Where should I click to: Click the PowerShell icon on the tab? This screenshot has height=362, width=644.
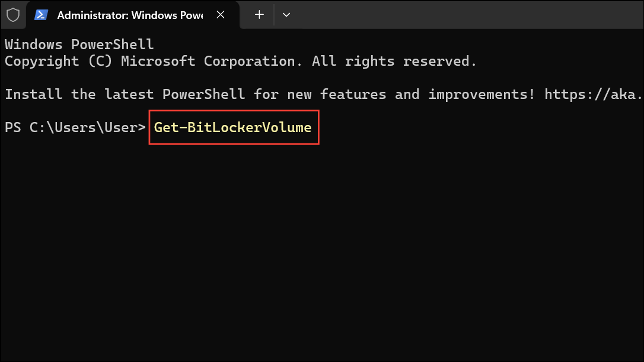tap(41, 15)
